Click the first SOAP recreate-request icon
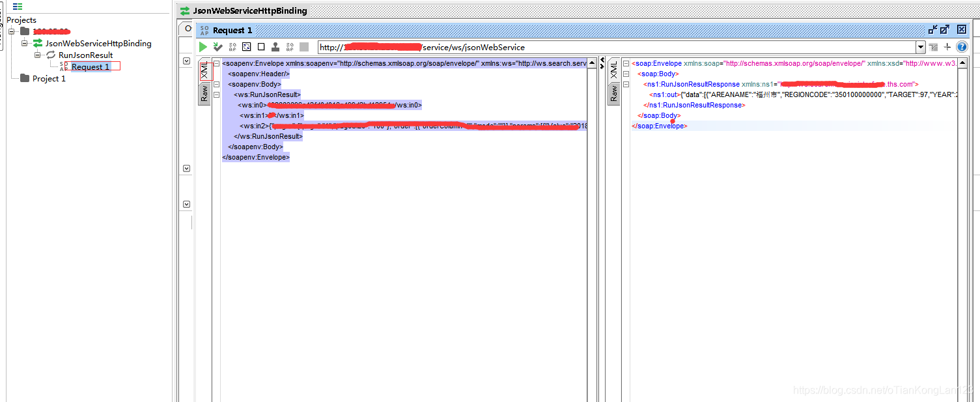 [232, 47]
